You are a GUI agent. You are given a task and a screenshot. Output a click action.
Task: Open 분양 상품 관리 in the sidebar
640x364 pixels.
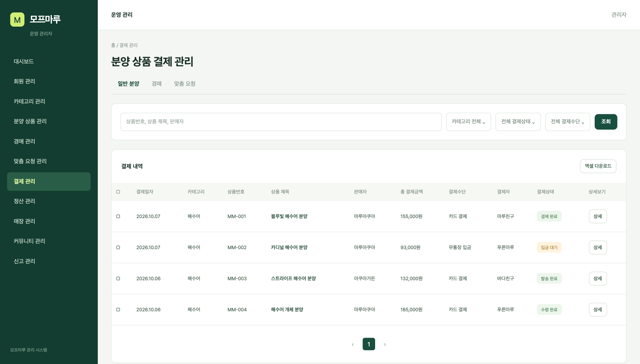49,121
